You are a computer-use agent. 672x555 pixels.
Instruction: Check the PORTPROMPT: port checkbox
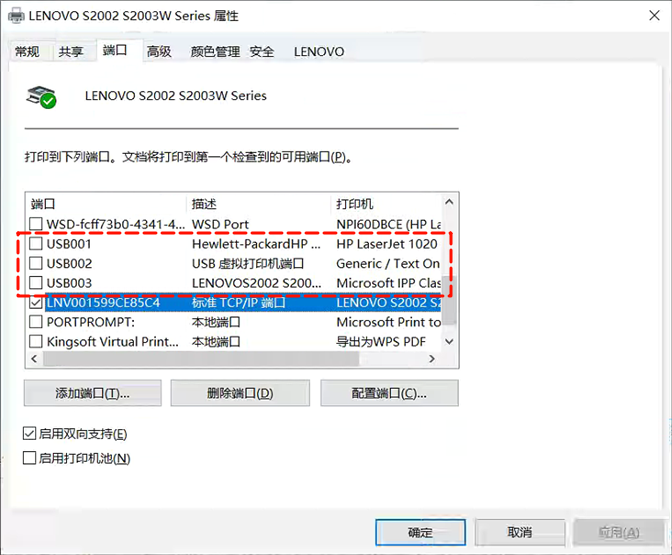click(36, 322)
